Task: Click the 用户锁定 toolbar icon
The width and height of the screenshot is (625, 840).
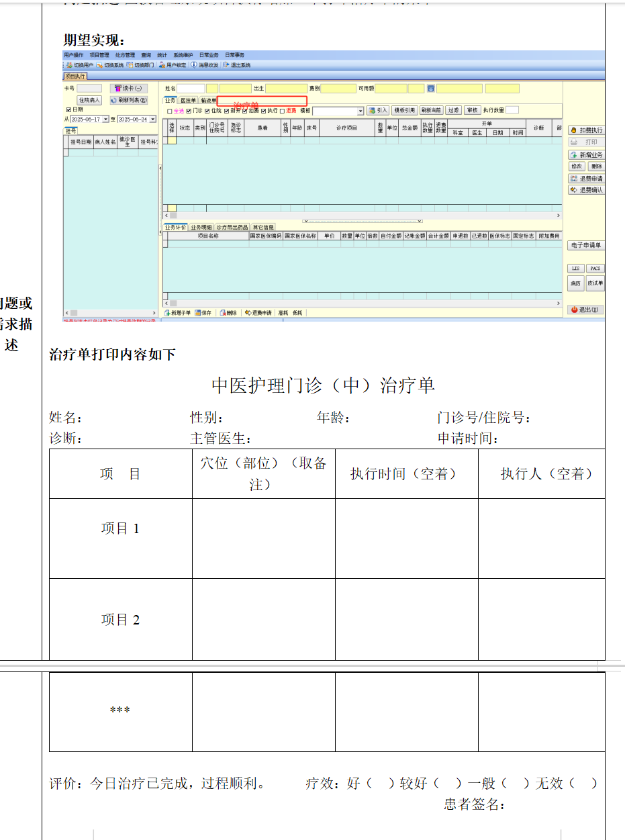Action: click(x=162, y=65)
